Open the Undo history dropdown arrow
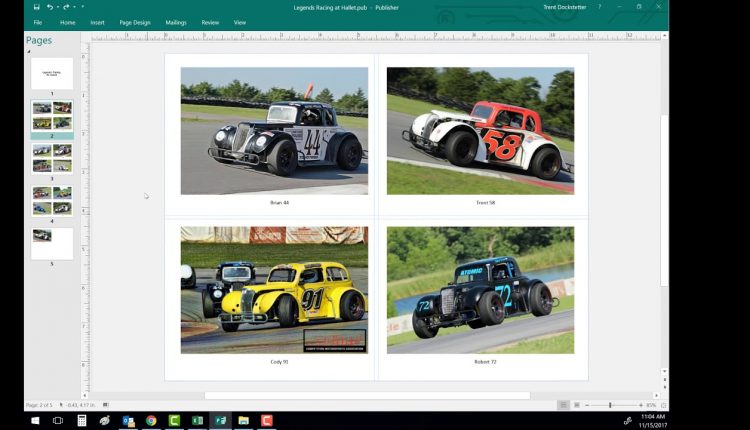The width and height of the screenshot is (750, 430). (x=57, y=7)
